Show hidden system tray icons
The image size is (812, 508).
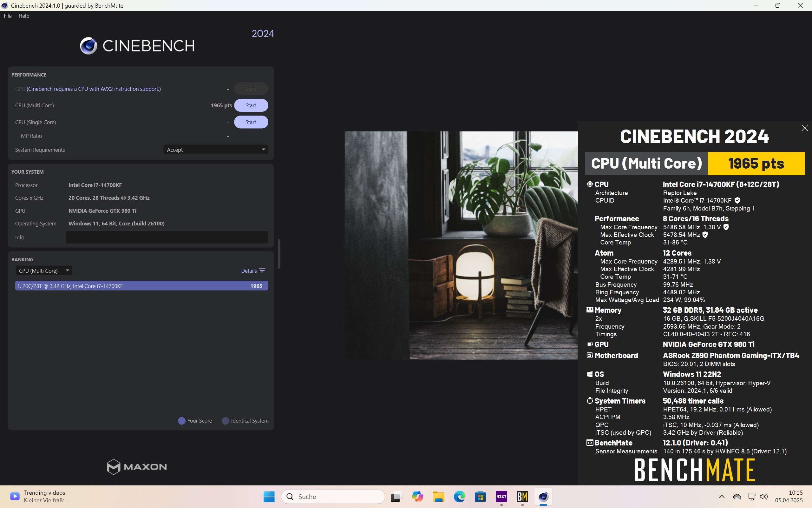coord(722,497)
